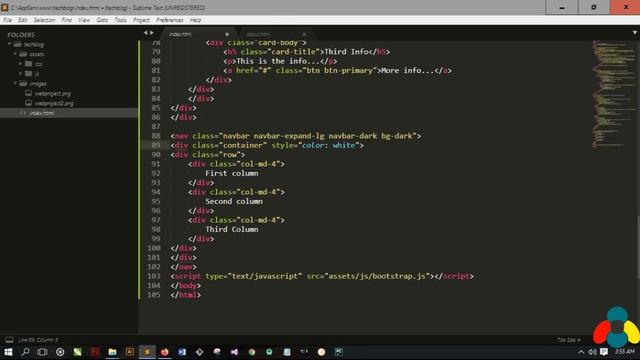Screen dimensions: 640x360
Task: Click 'More info...' text on line 81
Action: click(407, 71)
